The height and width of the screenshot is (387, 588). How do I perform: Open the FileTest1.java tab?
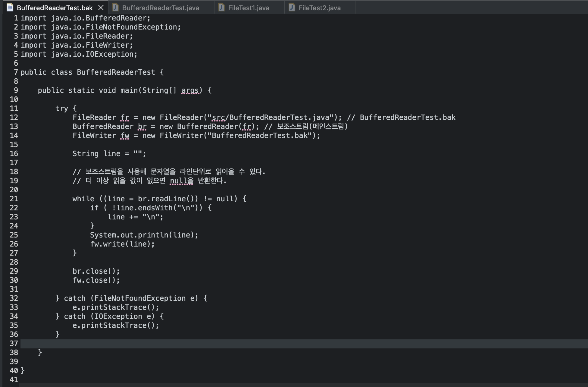(x=249, y=8)
